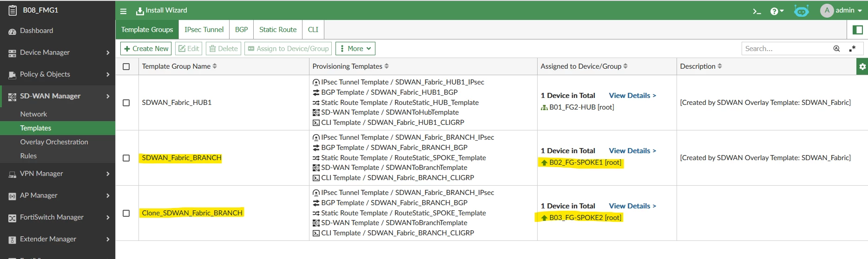Image resolution: width=868 pixels, height=259 pixels.
Task: Click the FortiAI robot assistant icon
Action: click(802, 11)
